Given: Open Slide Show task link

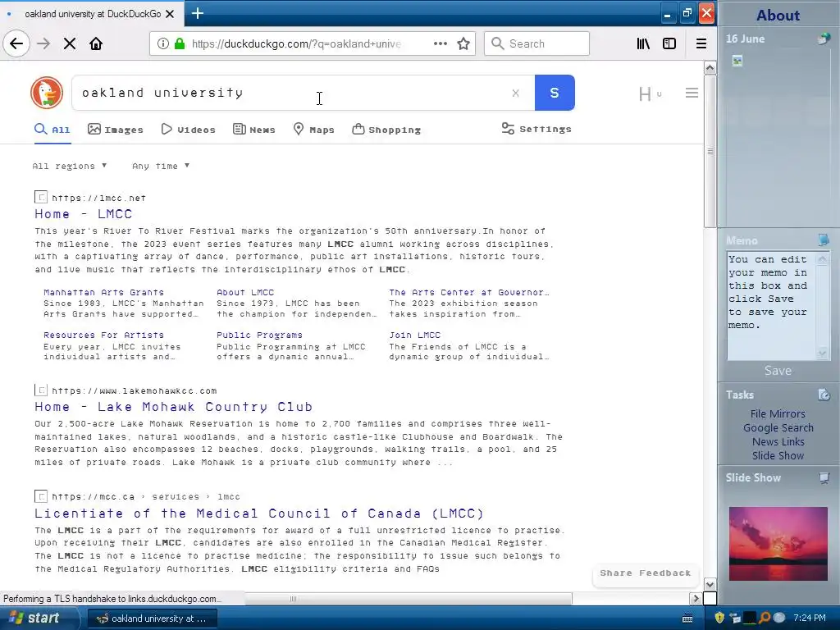Looking at the screenshot, I should [778, 455].
